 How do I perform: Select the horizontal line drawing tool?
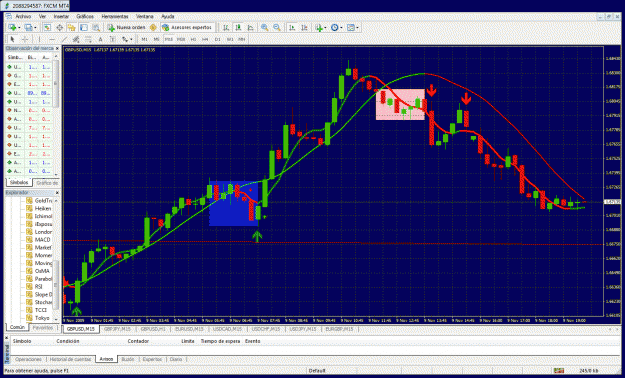[52, 39]
